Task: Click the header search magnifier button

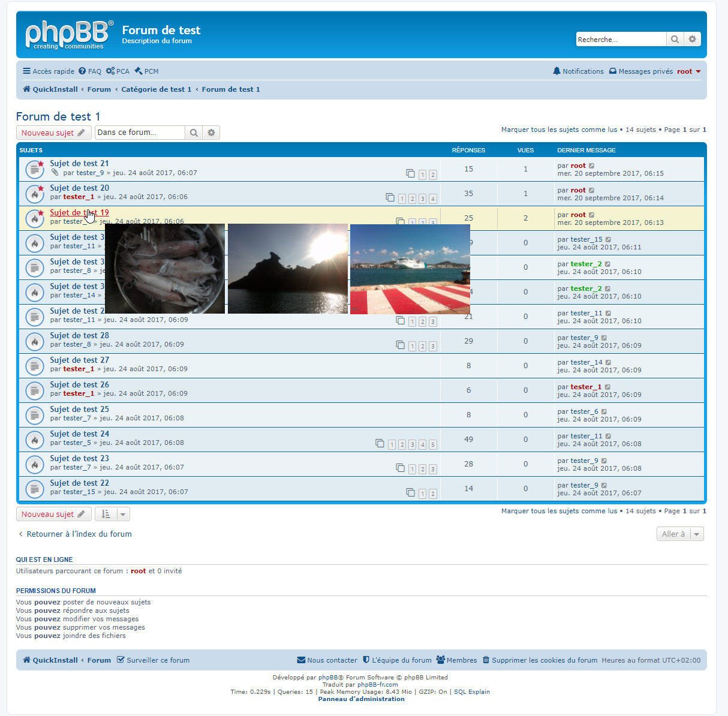Action: coord(675,39)
